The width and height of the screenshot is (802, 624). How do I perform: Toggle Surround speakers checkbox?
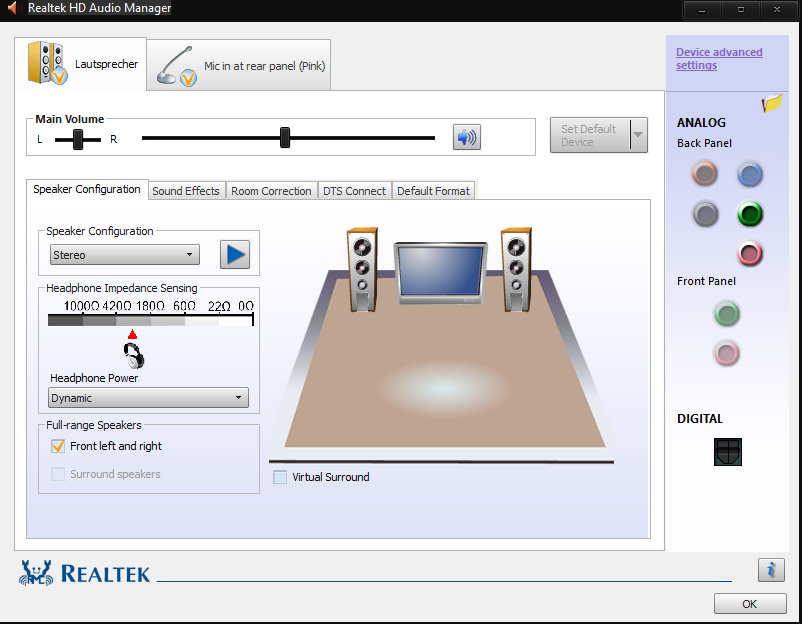(x=58, y=474)
